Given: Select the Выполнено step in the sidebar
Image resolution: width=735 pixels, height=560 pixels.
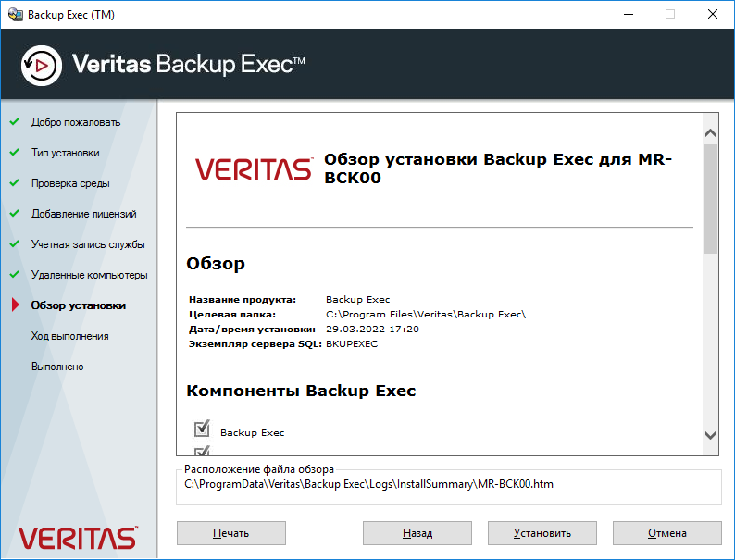Looking at the screenshot, I should coord(57,367).
